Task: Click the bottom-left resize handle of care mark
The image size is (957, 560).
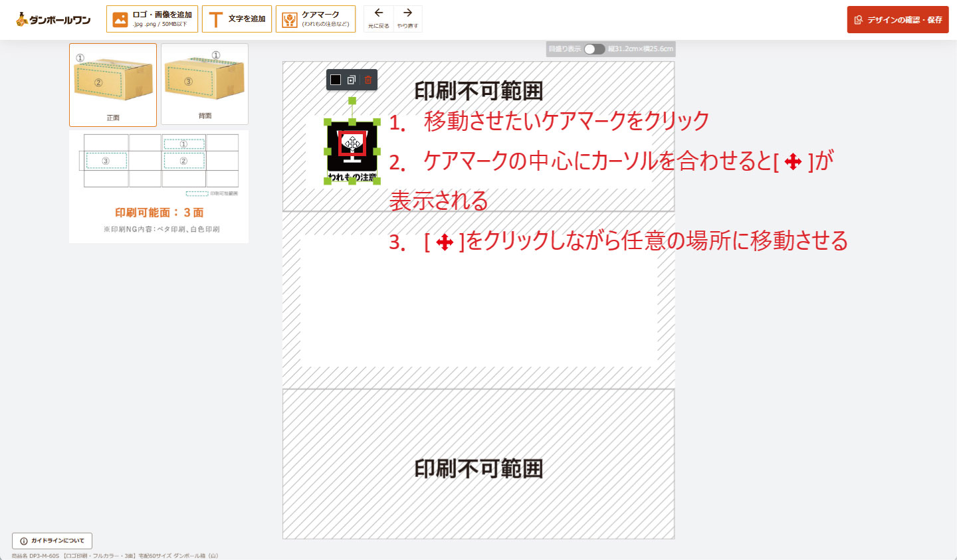Action: pyautogui.click(x=328, y=180)
